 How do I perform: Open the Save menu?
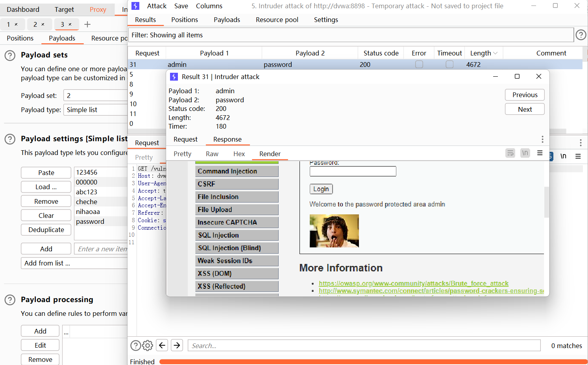[181, 6]
